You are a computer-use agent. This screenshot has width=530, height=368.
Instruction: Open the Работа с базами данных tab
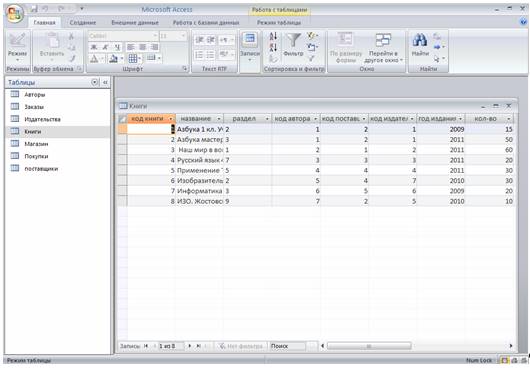pyautogui.click(x=206, y=23)
